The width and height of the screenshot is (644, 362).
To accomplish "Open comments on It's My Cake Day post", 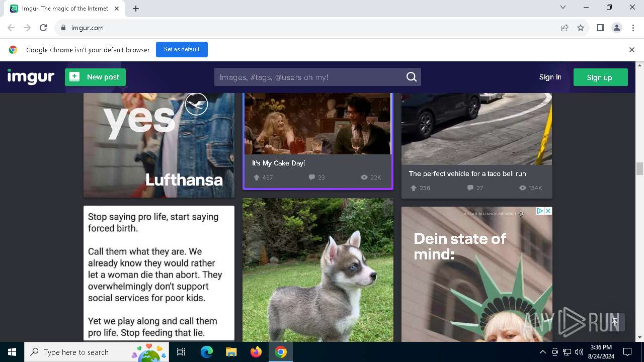I will (312, 177).
